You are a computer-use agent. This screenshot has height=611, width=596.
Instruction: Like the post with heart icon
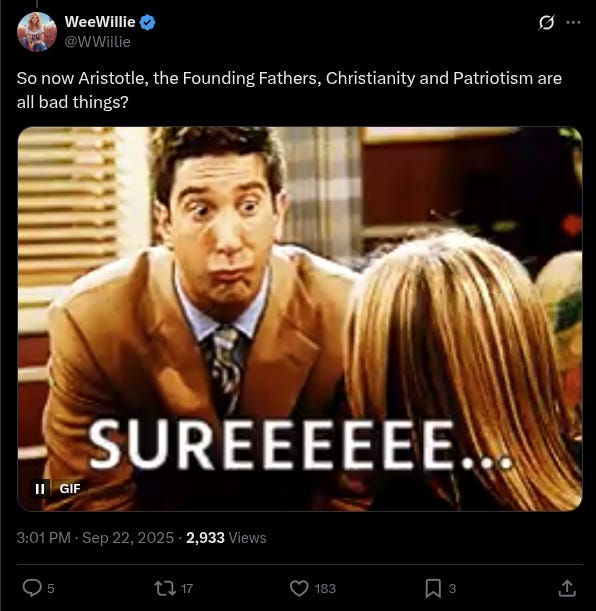point(299,588)
